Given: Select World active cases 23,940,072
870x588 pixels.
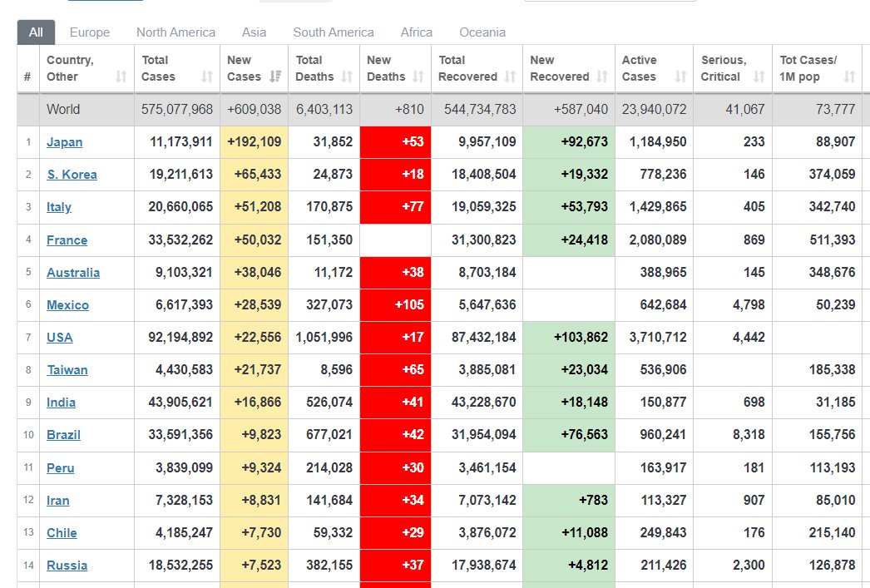Looking at the screenshot, I should [655, 109].
